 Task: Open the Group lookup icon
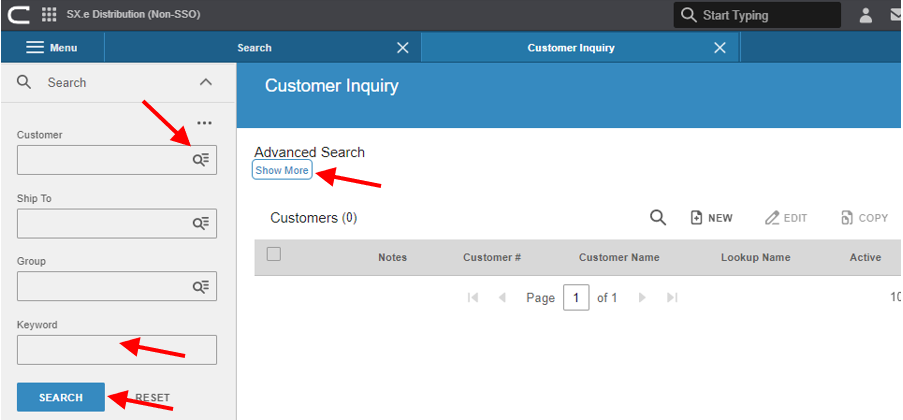(200, 286)
